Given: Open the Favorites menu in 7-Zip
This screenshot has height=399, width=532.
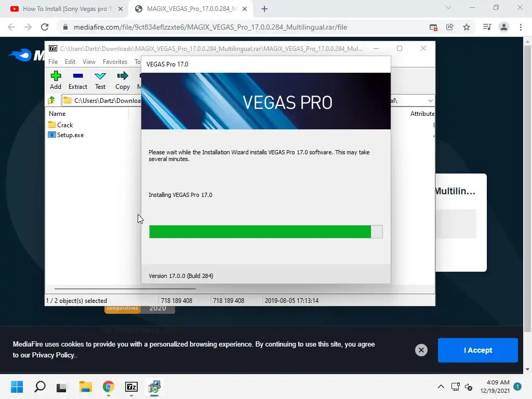Looking at the screenshot, I should [x=115, y=62].
